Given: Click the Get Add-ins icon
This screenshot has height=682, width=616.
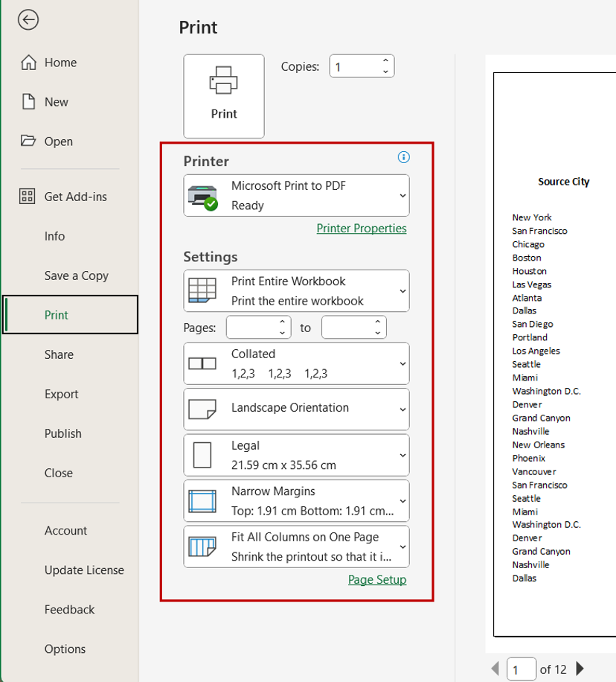Looking at the screenshot, I should click(x=27, y=197).
